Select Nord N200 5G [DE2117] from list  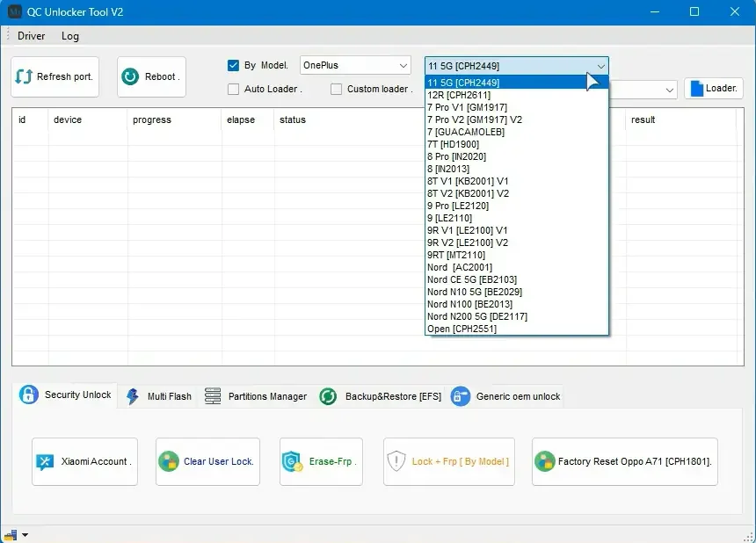(476, 316)
